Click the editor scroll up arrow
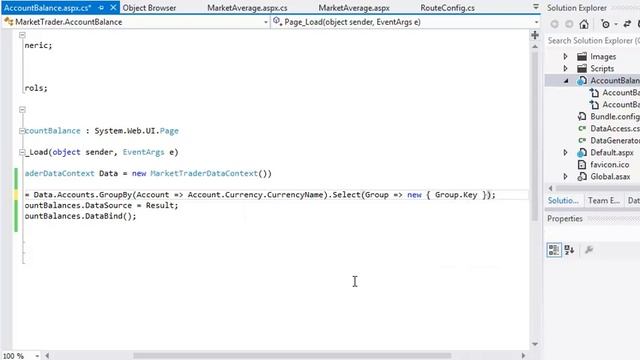The height and width of the screenshot is (360, 640). click(x=535, y=47)
